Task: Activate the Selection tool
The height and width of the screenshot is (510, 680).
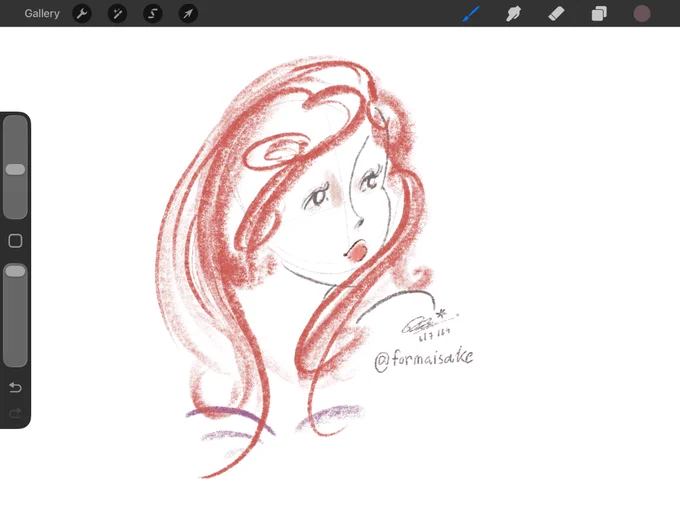Action: [x=153, y=14]
